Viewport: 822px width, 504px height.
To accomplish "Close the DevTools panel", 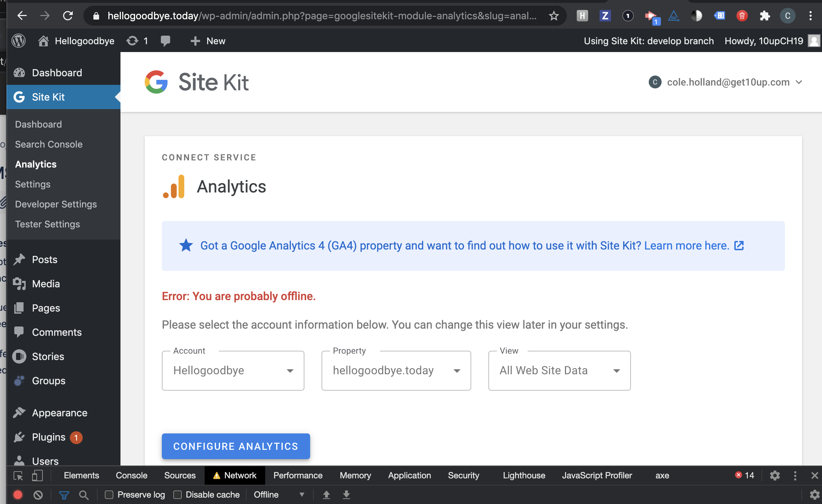I will [815, 475].
